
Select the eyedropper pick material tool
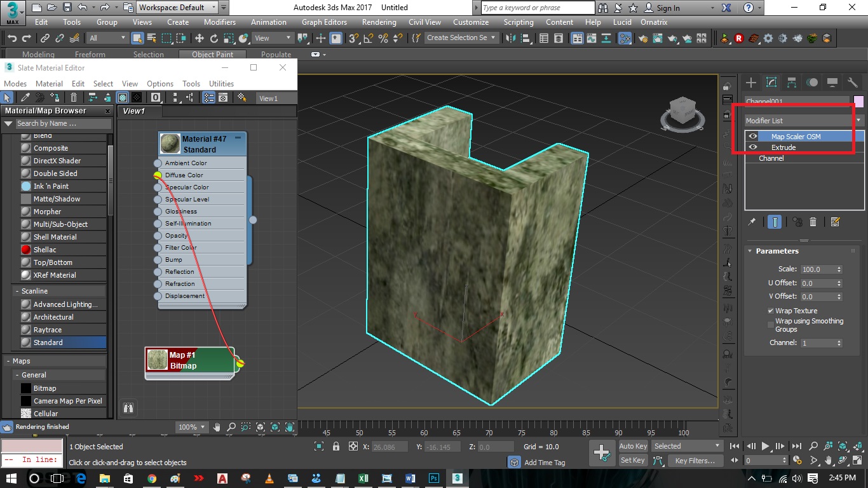pos(24,97)
